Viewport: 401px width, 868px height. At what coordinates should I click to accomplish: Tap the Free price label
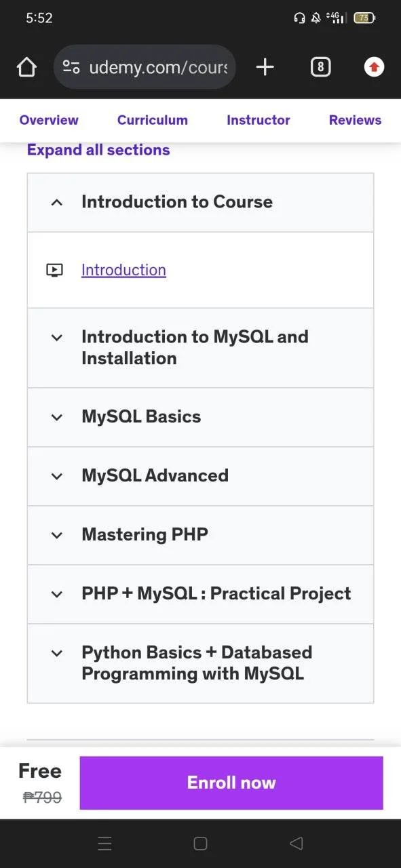[x=40, y=771]
